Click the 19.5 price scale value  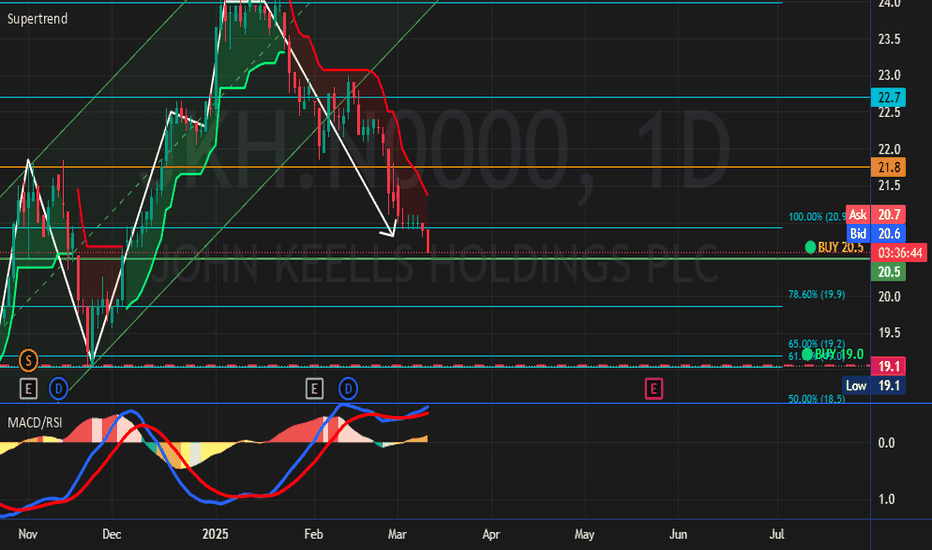889,333
